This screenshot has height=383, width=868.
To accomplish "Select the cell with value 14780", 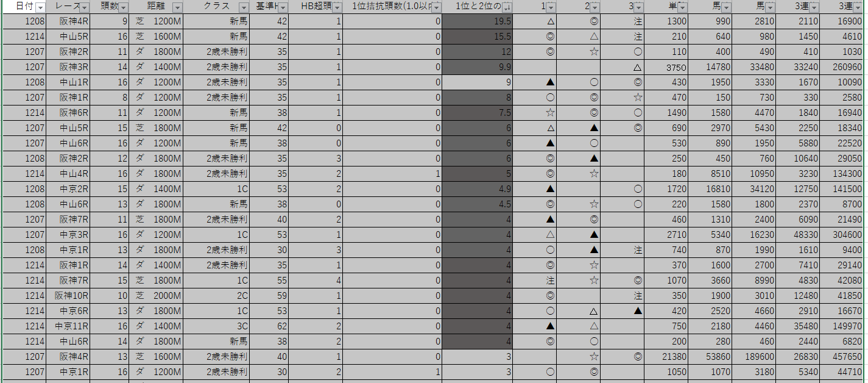I will (710, 67).
